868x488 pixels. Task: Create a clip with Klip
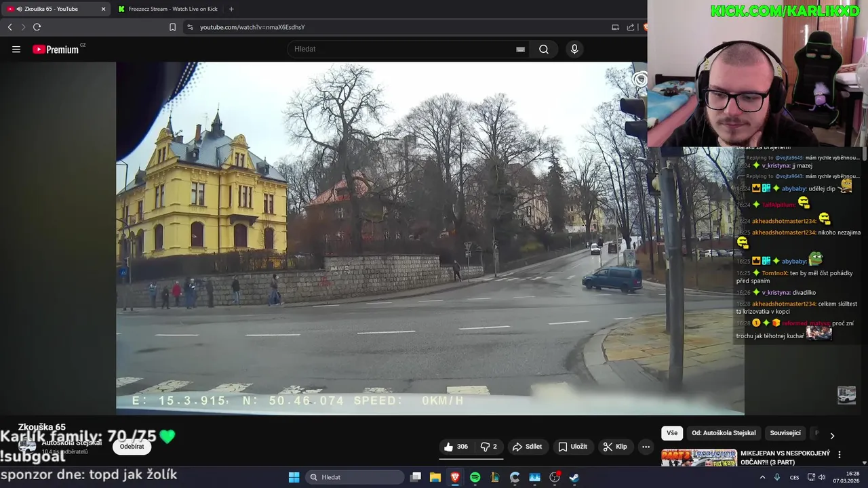click(614, 447)
